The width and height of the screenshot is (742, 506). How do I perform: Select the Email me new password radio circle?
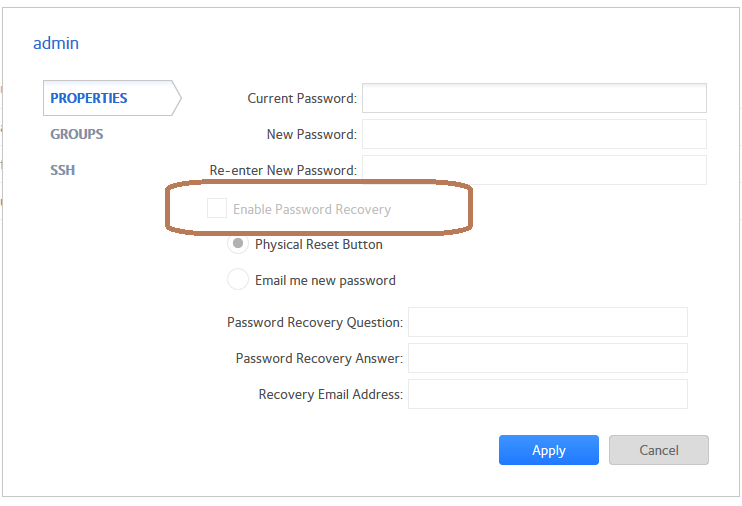pyautogui.click(x=238, y=280)
